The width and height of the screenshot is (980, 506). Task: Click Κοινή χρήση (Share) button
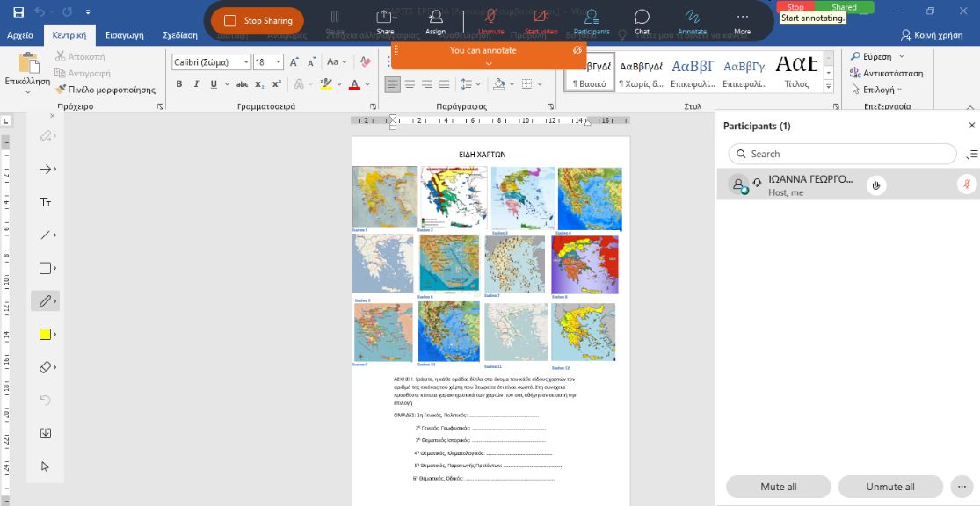point(932,35)
